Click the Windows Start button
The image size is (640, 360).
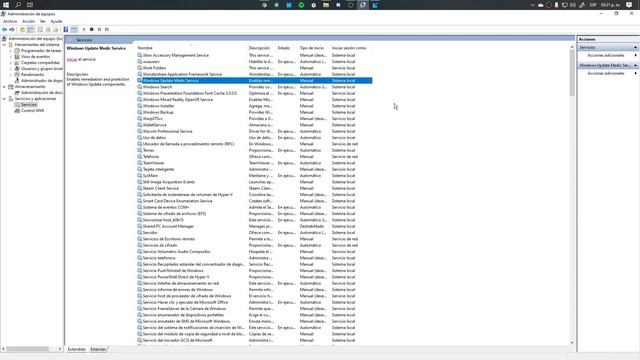click(x=6, y=5)
